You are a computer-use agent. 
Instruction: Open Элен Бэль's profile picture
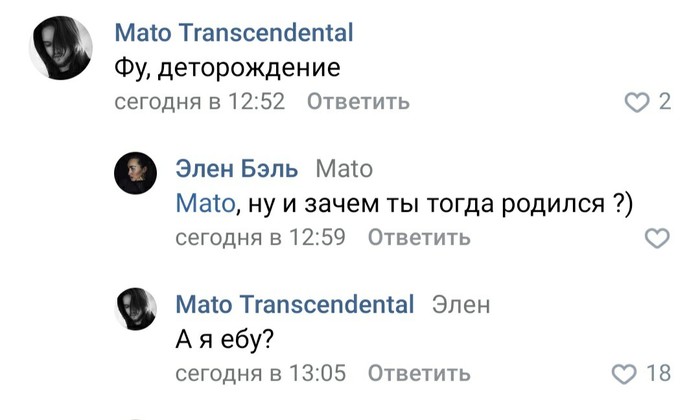136,173
